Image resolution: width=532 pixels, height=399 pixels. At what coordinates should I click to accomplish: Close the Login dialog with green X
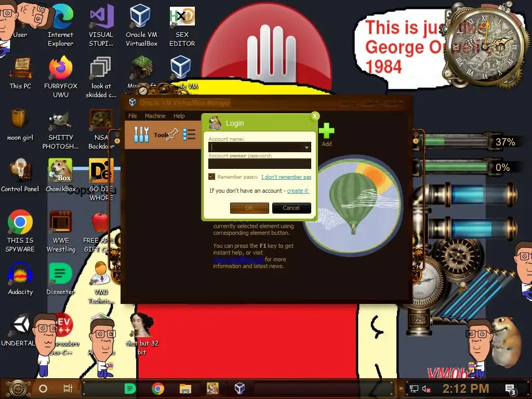point(315,116)
